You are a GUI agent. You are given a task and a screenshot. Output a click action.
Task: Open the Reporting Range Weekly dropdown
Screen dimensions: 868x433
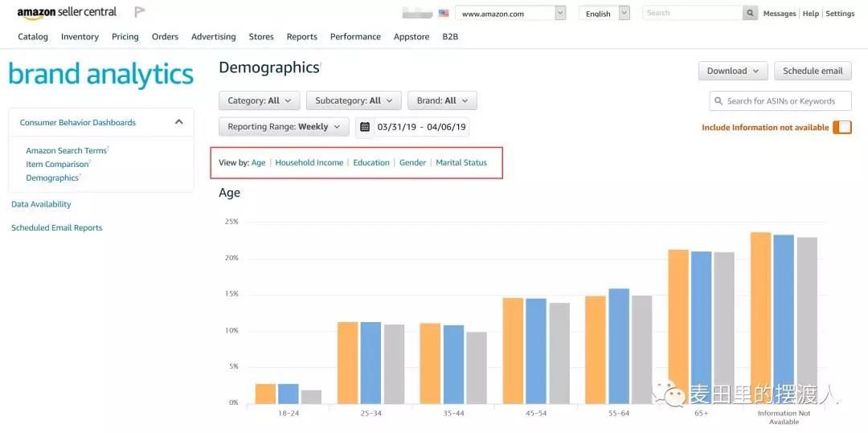coord(284,127)
